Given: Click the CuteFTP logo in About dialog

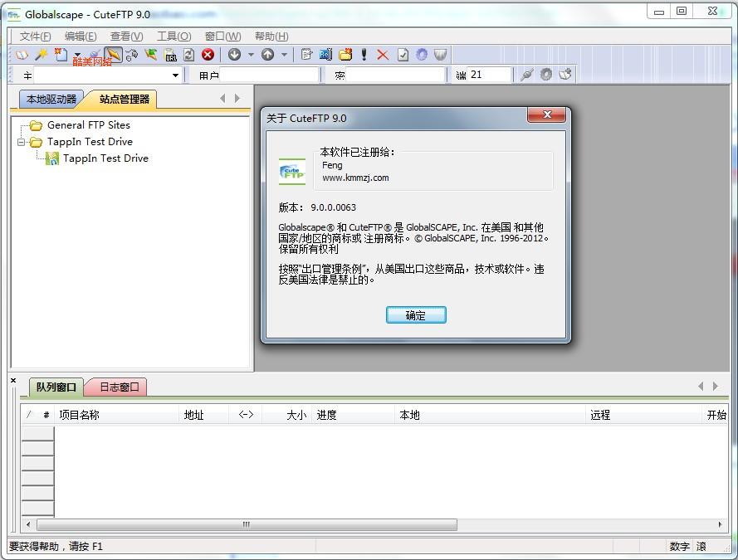Looking at the screenshot, I should pos(292,172).
